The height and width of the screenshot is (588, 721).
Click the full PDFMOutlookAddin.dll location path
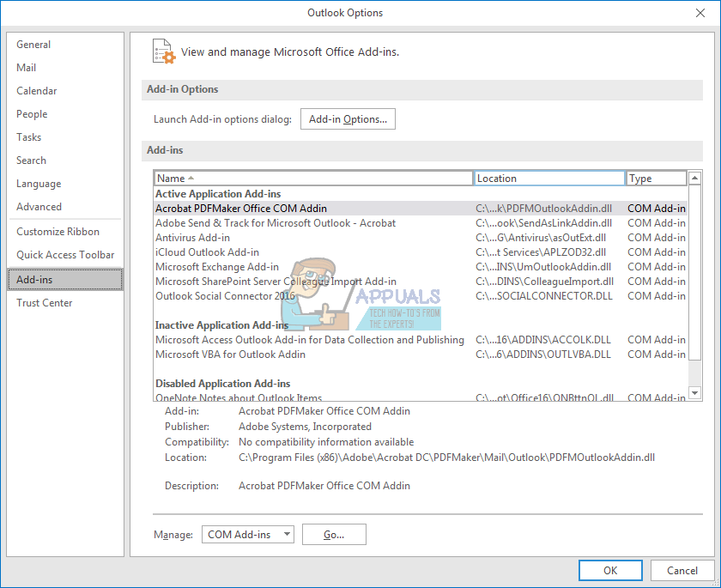446,458
